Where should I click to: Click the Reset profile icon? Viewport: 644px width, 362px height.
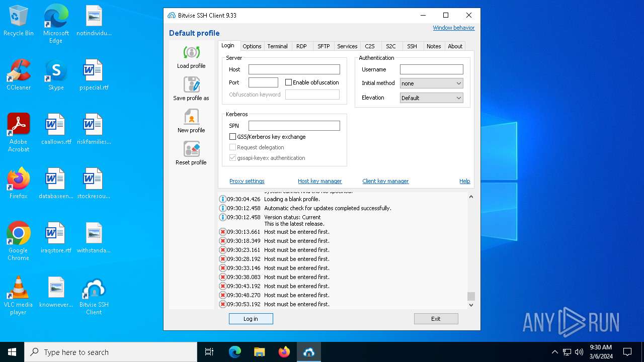click(191, 149)
